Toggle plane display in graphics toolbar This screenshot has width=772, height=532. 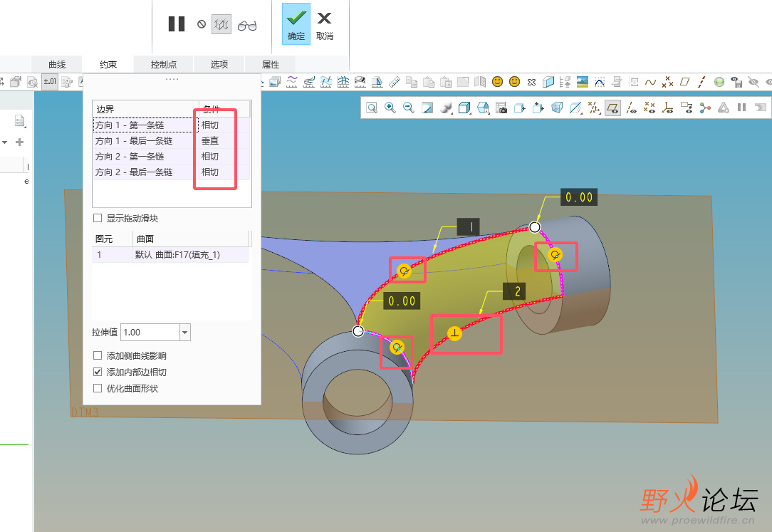[612, 108]
